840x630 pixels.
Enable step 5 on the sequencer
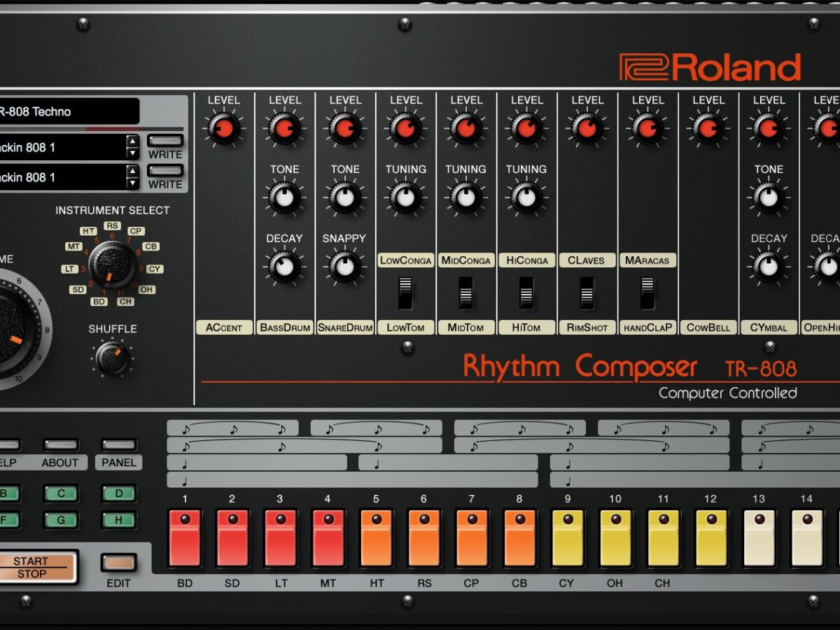376,538
